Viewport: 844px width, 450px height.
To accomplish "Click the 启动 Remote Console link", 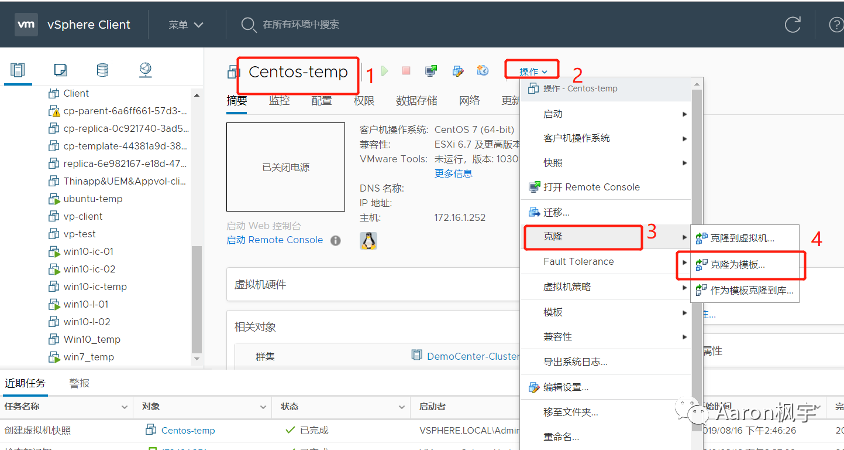I will (x=275, y=240).
